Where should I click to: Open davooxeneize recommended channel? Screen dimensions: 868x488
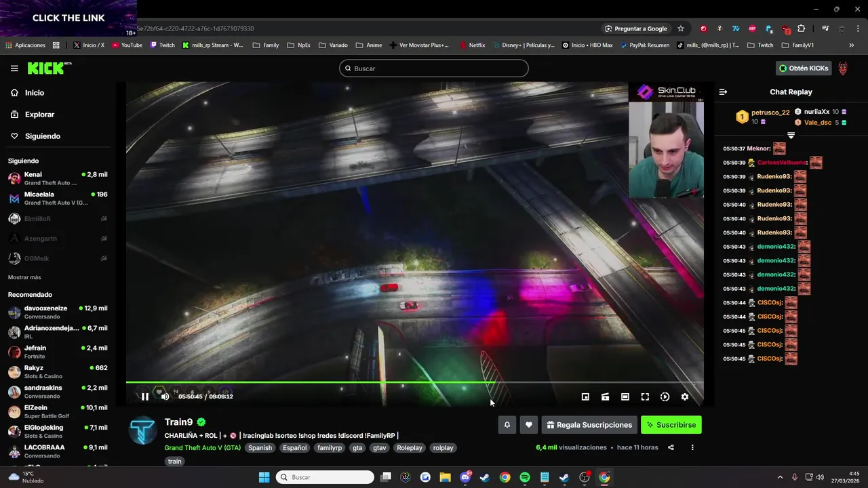coord(58,312)
